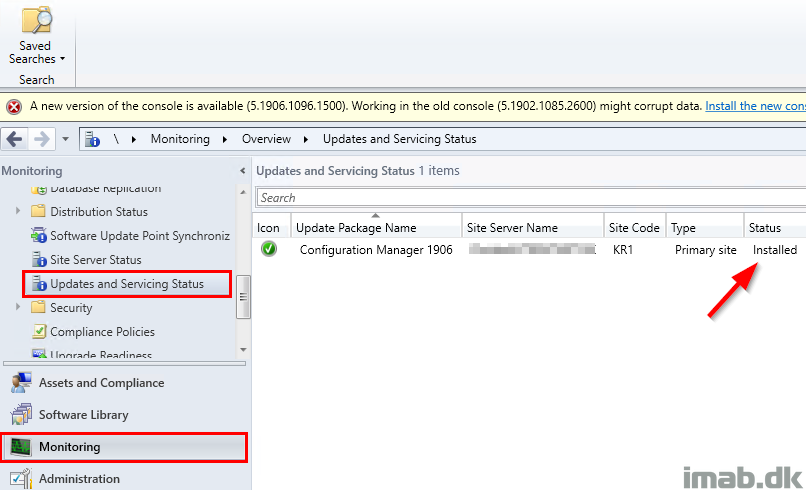Switch to Monitoring workspace
This screenshot has height=490, width=806.
click(x=124, y=447)
